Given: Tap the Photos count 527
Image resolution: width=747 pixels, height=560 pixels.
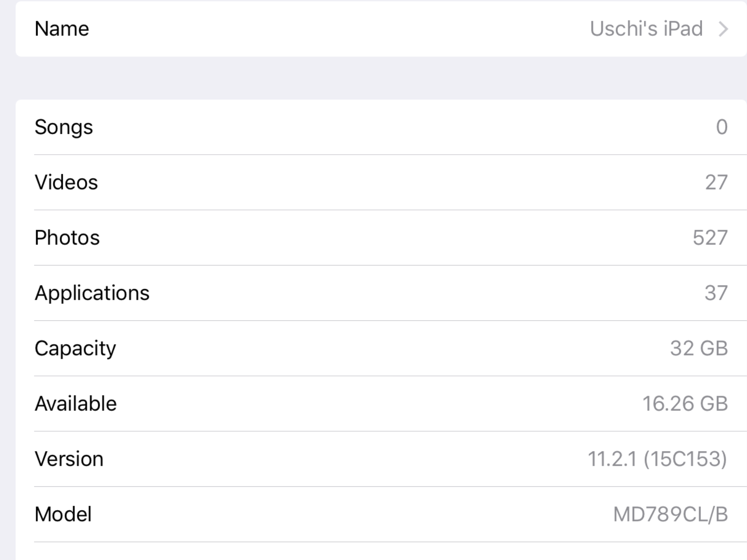Looking at the screenshot, I should 710,238.
